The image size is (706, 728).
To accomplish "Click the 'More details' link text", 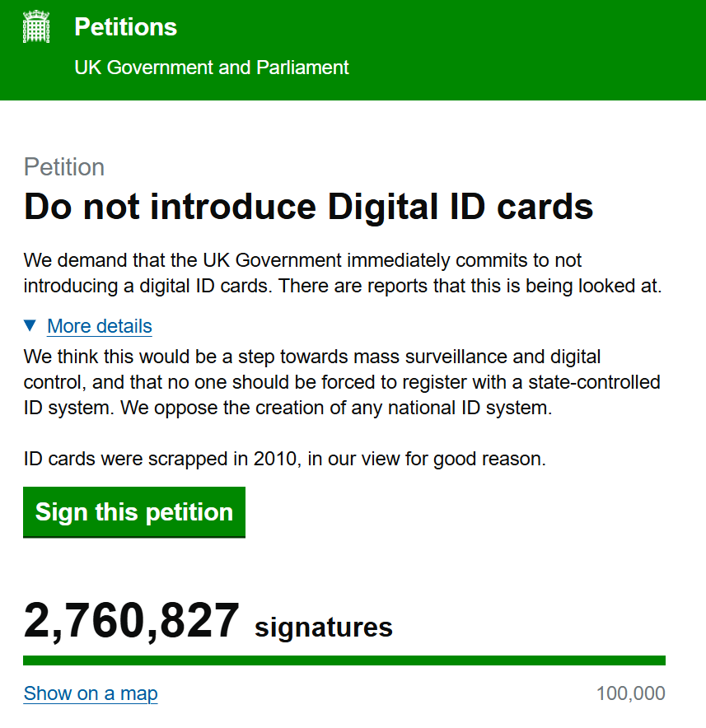I will (100, 326).
